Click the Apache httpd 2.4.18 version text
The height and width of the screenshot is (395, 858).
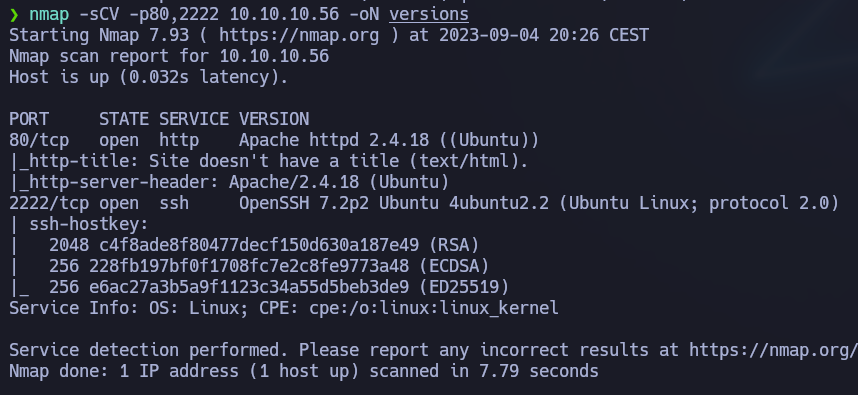334,140
